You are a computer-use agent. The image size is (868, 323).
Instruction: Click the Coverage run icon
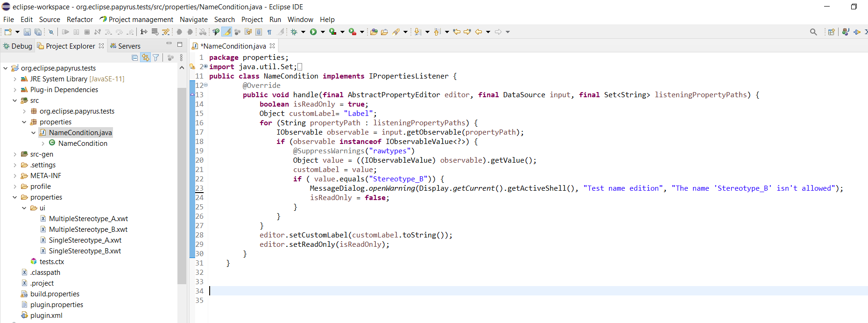[x=332, y=32]
